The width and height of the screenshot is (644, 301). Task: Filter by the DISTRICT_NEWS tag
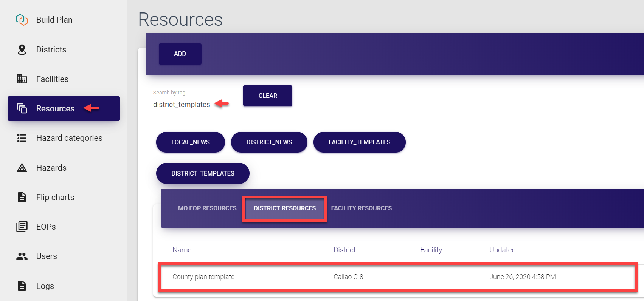point(269,142)
